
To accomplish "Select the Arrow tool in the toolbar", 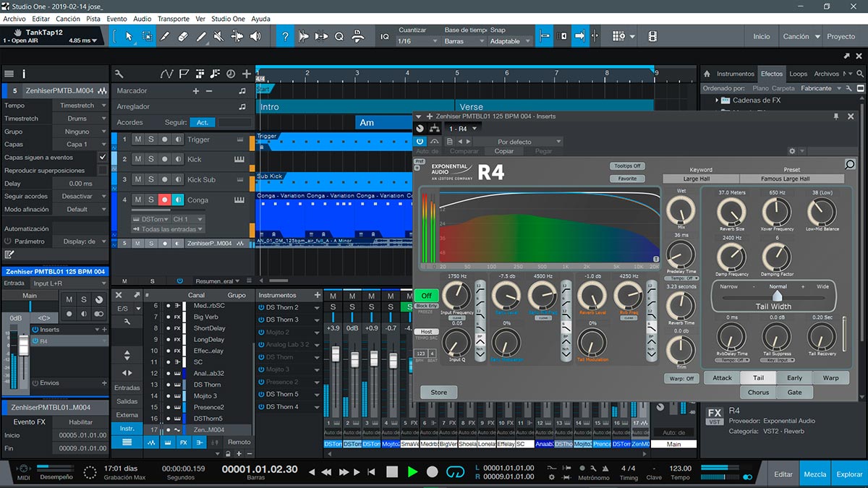I will pos(129,36).
